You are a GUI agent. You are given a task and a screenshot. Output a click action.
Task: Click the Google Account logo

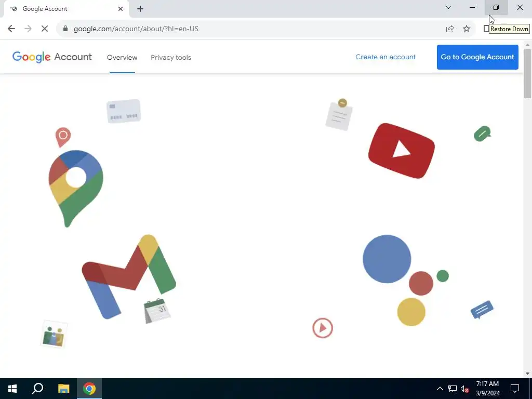(x=52, y=57)
